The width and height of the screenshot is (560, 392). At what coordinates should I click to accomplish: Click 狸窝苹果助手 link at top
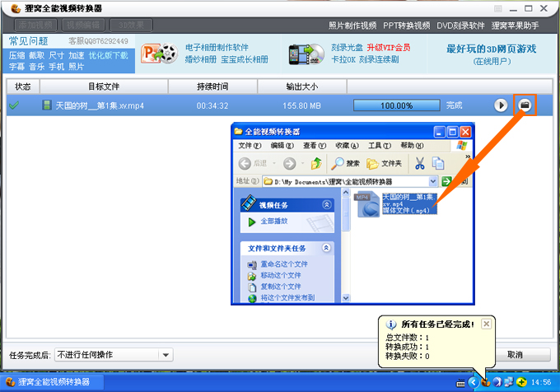(515, 26)
